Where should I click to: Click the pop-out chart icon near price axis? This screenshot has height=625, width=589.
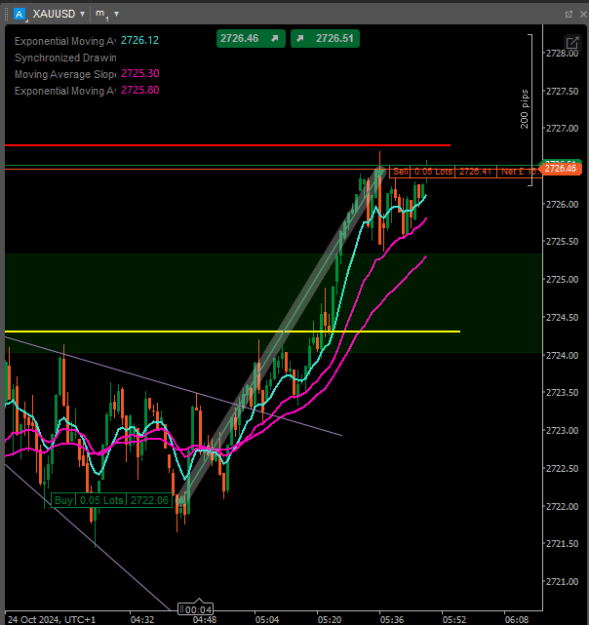[x=572, y=43]
